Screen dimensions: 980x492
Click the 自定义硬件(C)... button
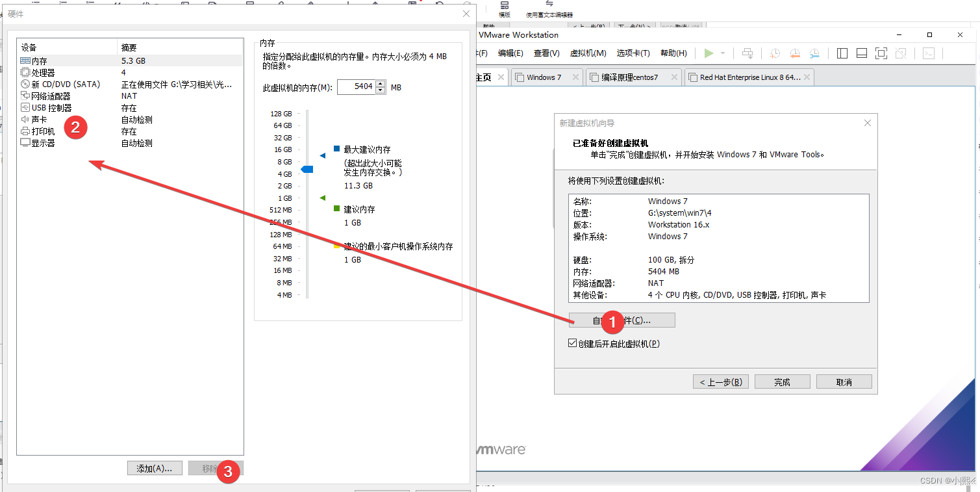click(622, 320)
